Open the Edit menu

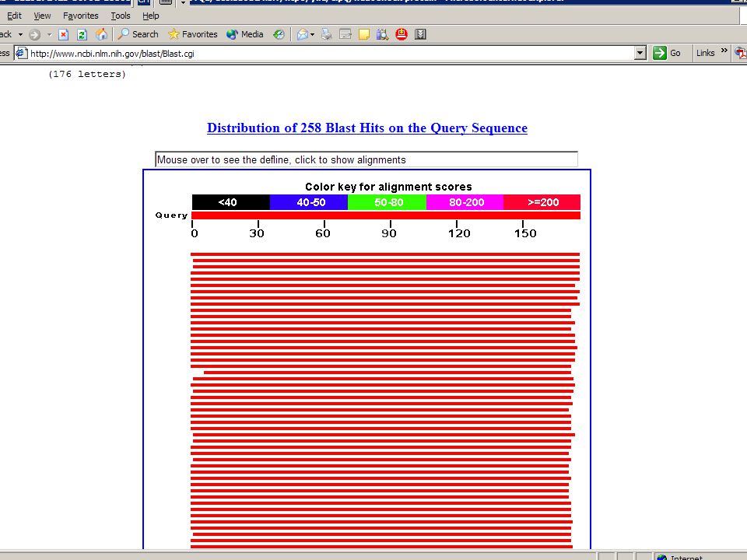click(14, 16)
